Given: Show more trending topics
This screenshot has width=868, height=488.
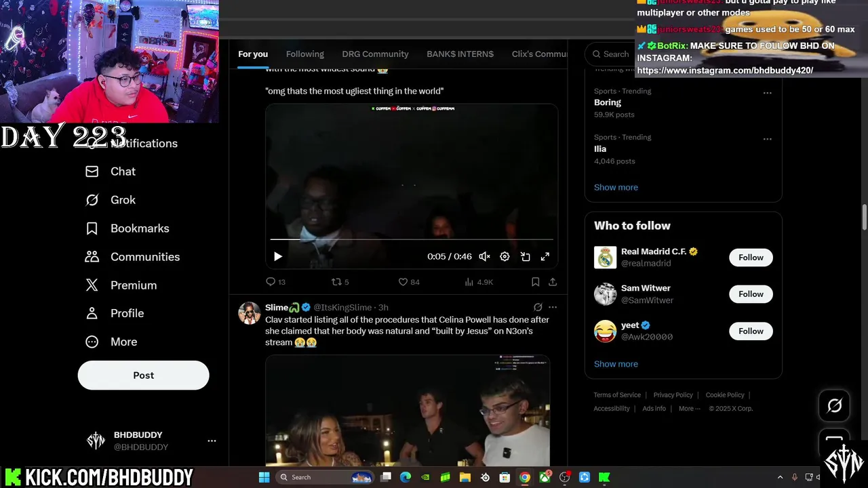Looking at the screenshot, I should click(616, 187).
